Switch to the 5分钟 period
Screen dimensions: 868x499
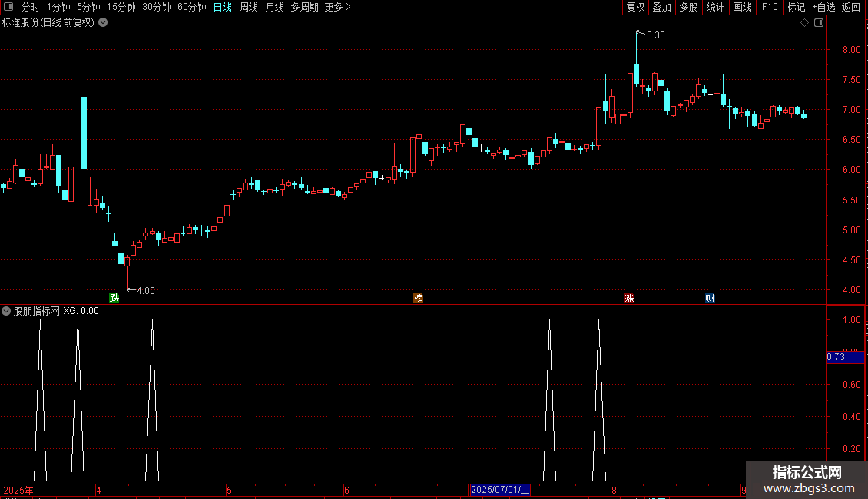[88, 7]
